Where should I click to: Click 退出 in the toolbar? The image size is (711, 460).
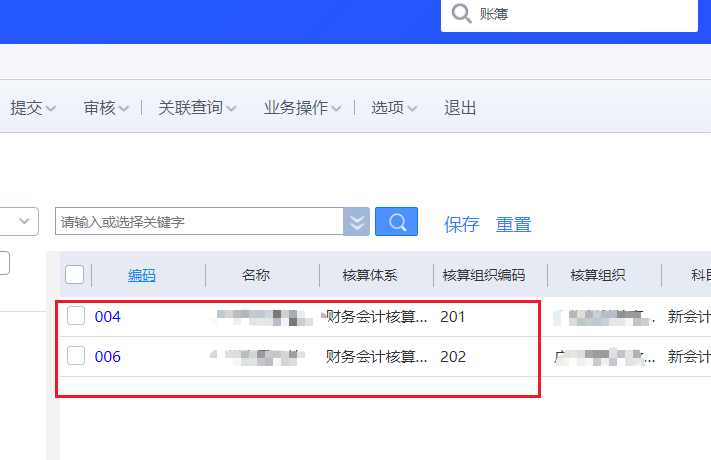(x=460, y=108)
